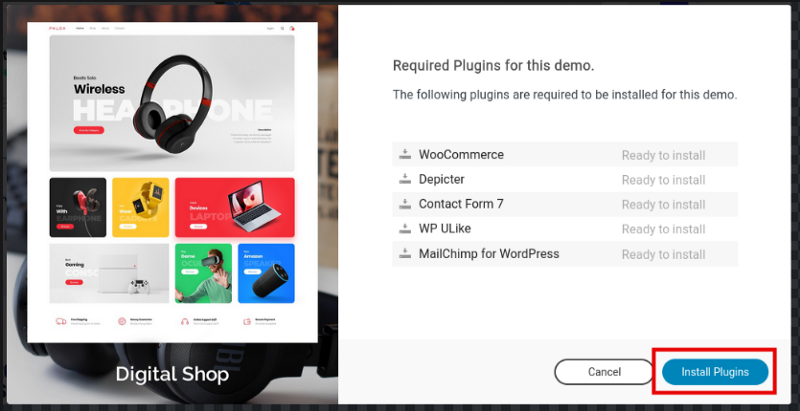Click the download icon next to Depicter
Viewport: 800px width, 411px height.
(405, 179)
